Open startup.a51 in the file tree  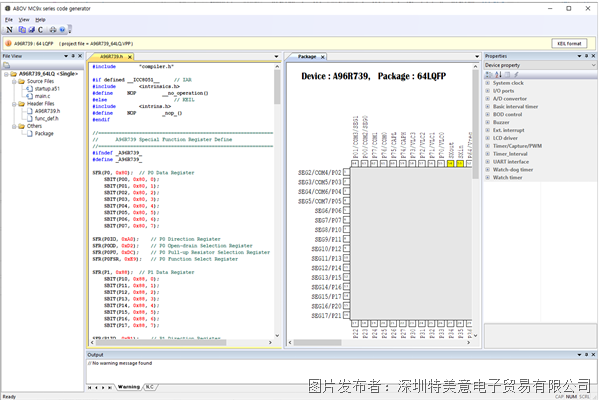point(47,88)
